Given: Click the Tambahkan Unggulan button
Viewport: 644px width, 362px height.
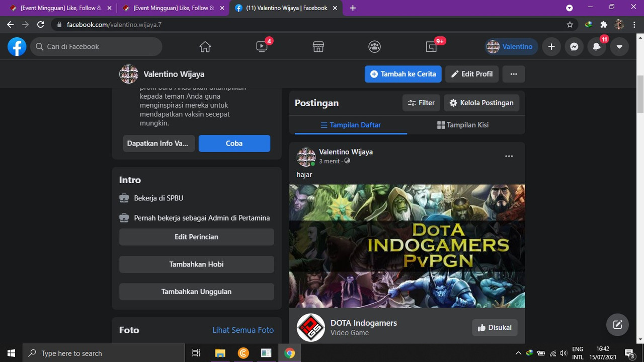Looking at the screenshot, I should click(197, 292).
